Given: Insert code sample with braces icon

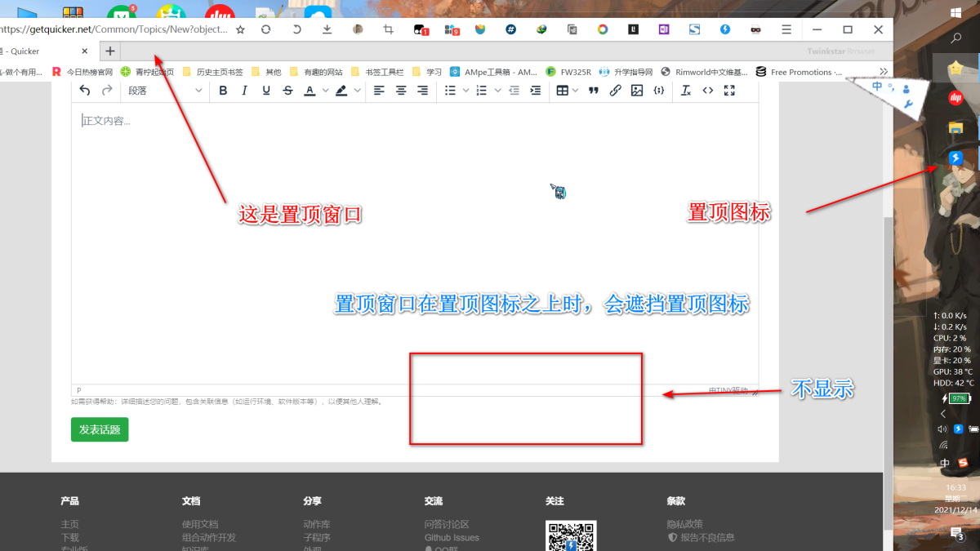Looking at the screenshot, I should 659,91.
